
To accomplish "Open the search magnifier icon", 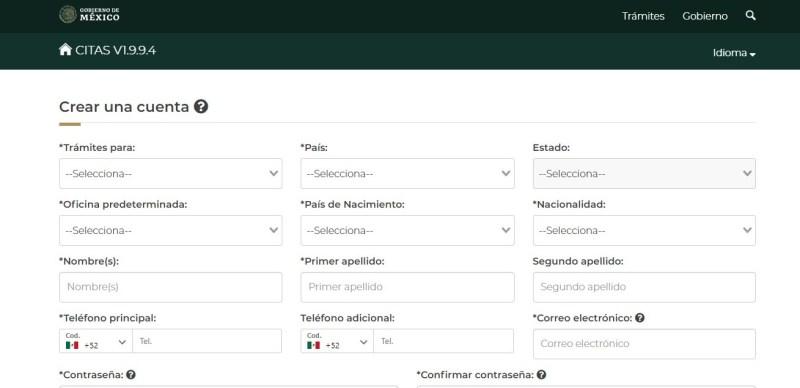I will click(x=750, y=15).
